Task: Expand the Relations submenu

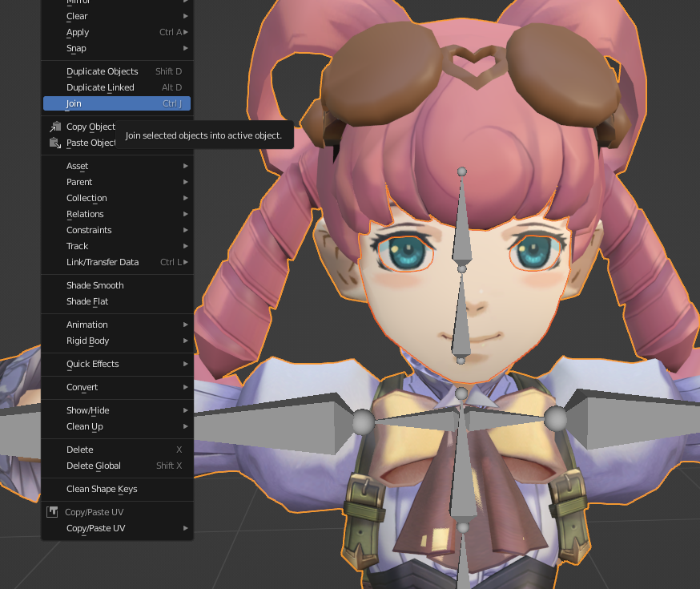Action: [117, 214]
